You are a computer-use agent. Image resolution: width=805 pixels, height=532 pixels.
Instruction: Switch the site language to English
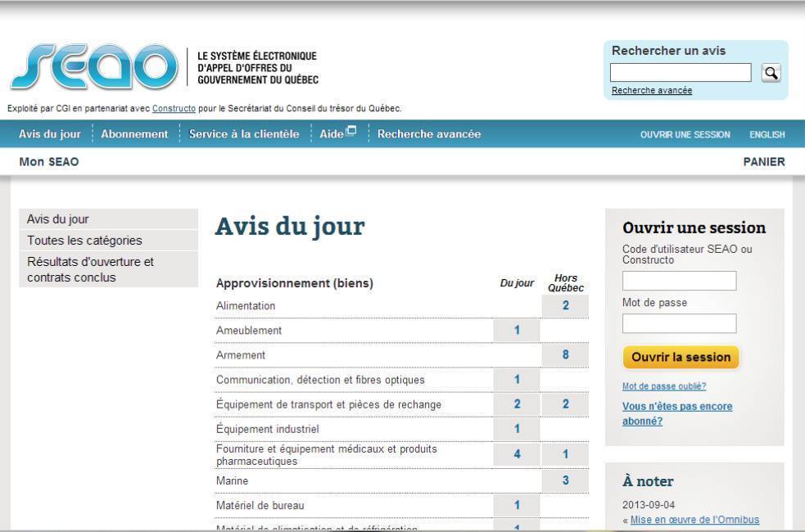point(767,135)
